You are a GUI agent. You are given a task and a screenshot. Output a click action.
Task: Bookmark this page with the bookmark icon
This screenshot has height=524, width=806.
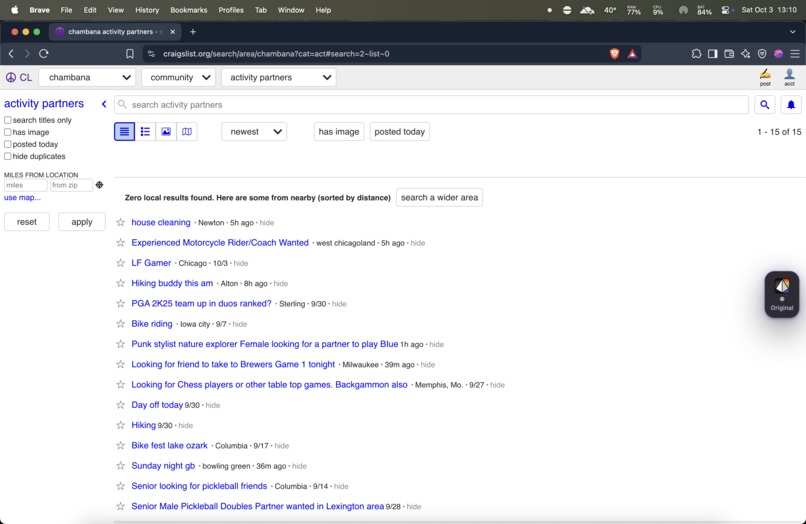point(130,53)
